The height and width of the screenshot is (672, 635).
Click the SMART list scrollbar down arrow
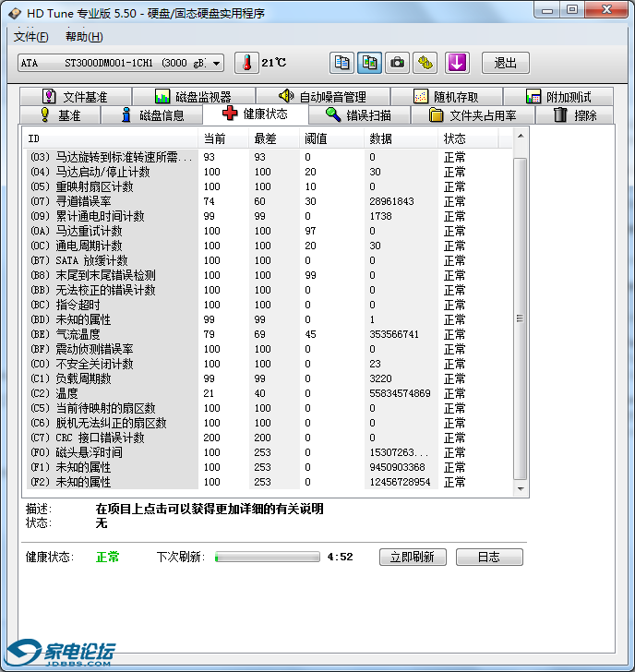[521, 488]
